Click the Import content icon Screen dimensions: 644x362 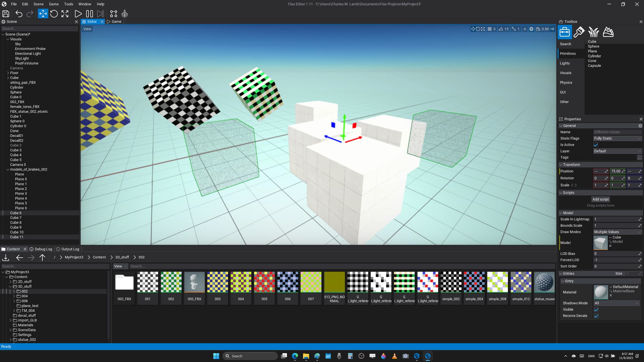[6, 257]
